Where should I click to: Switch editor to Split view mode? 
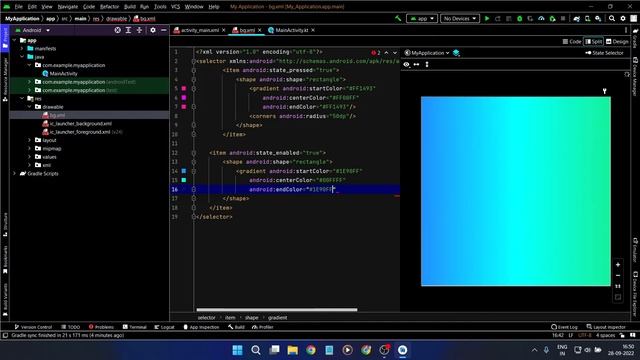[593, 42]
